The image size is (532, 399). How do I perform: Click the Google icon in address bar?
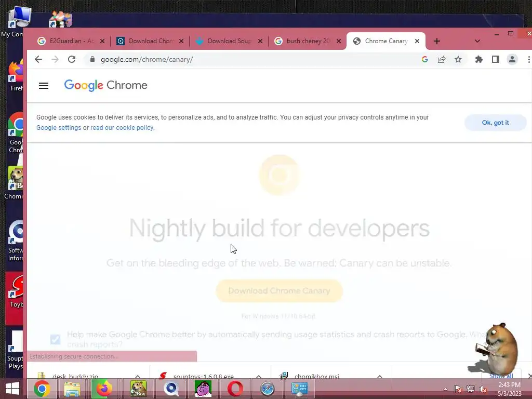(x=425, y=59)
